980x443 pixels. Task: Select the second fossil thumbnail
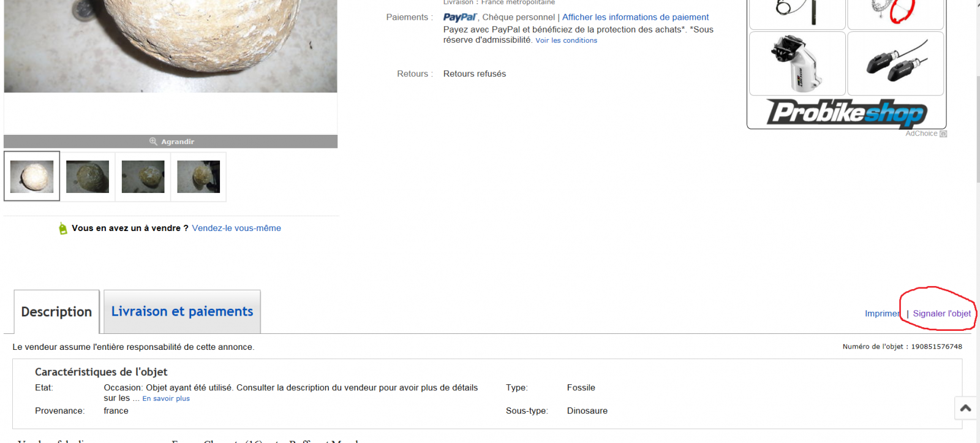coord(88,176)
